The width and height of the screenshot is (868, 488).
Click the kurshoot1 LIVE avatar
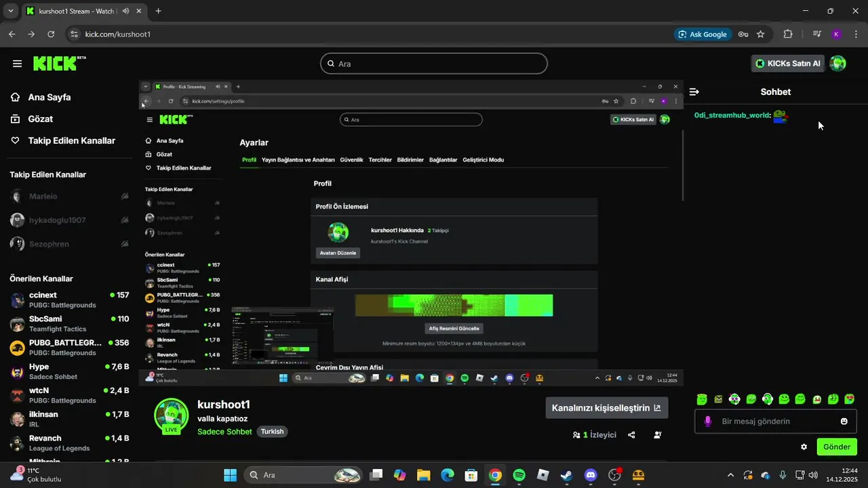tap(171, 415)
